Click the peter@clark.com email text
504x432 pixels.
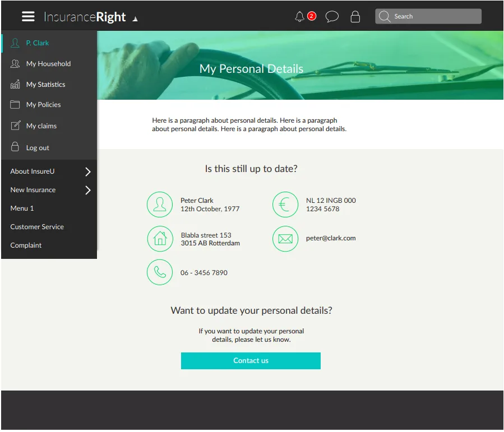tap(331, 238)
